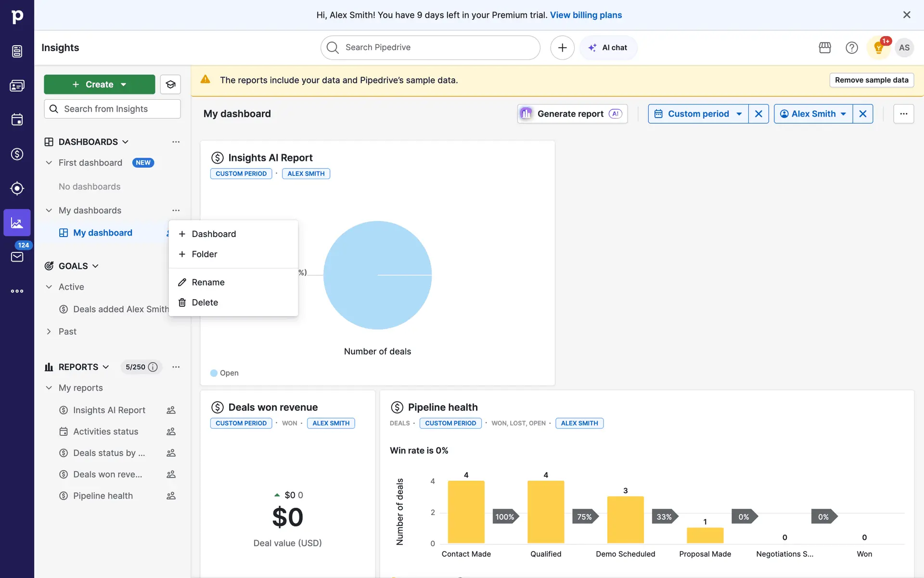Screen dimensions: 924x578
Task: Clear the Custom period filter
Action: (x=758, y=114)
